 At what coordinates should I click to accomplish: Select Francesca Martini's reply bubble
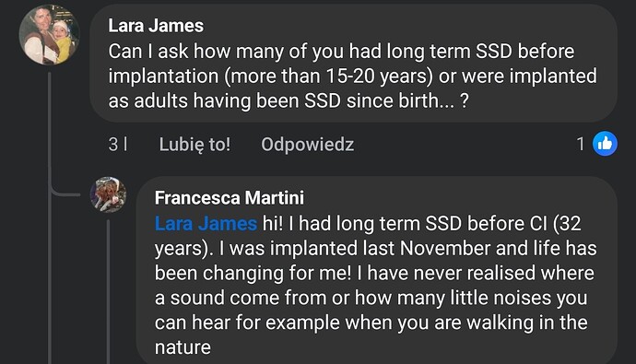click(x=377, y=270)
